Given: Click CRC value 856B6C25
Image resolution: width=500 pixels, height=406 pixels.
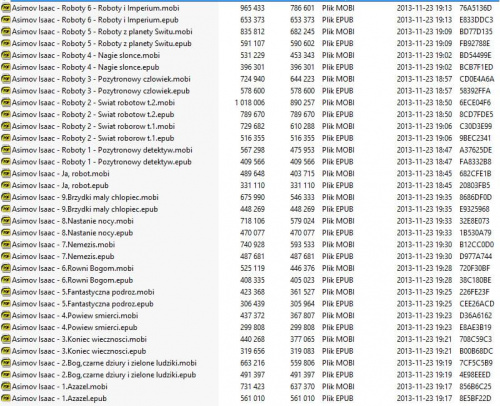Looking at the screenshot, I should coord(475,387).
